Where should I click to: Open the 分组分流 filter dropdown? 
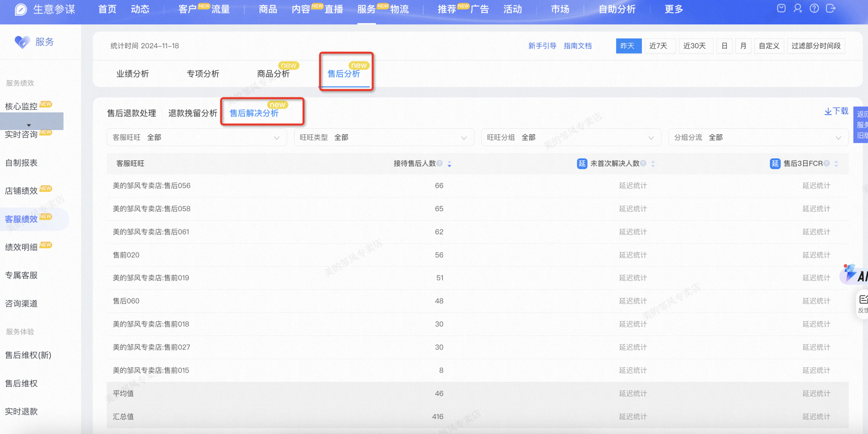[758, 138]
